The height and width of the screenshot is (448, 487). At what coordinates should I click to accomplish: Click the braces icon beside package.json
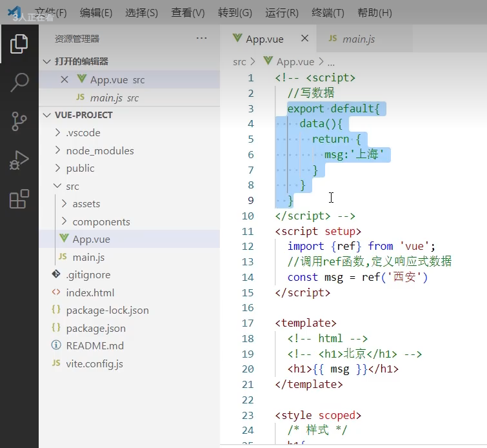[x=56, y=327]
